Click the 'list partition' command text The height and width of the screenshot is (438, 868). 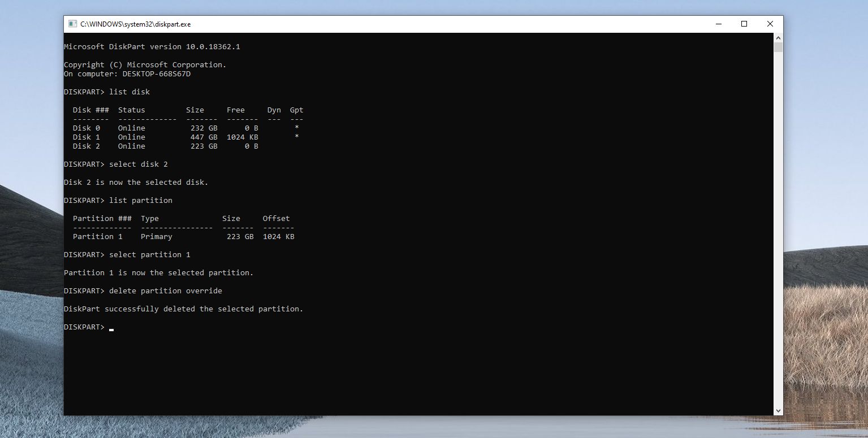click(x=141, y=200)
